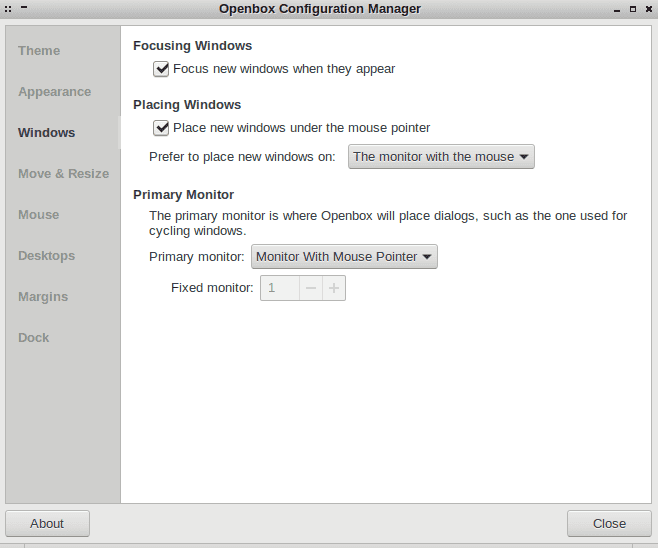Screen dimensions: 658x548
Task: Uncheck Place new windows under mouse pointer
Action: coord(161,128)
